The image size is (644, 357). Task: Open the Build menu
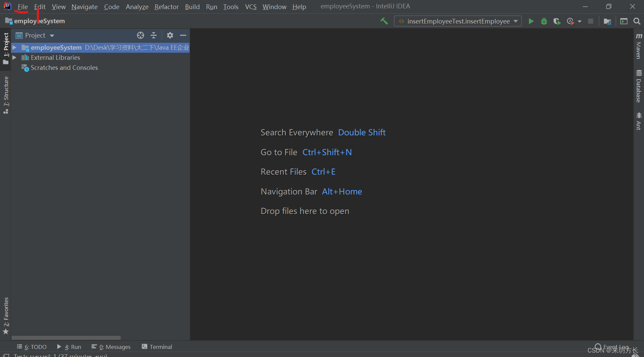click(193, 7)
